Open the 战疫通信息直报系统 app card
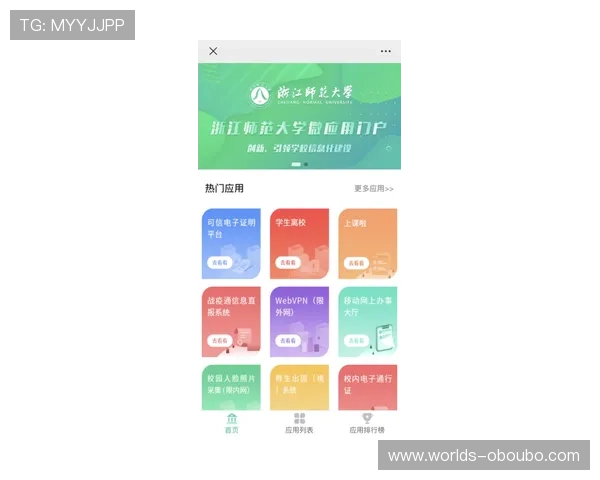This screenshot has width=600, height=480. [231, 322]
